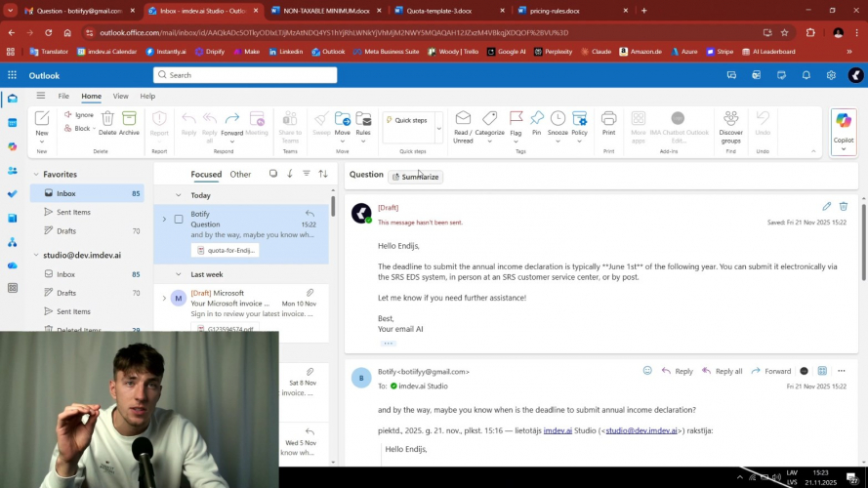Image resolution: width=868 pixels, height=488 pixels.
Task: Open People in left sidebar
Action: click(12, 171)
